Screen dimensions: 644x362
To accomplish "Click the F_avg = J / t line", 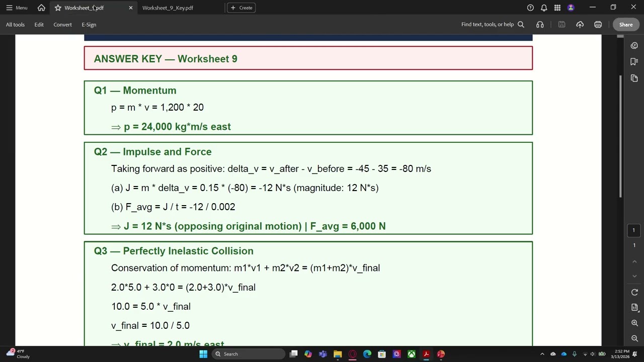I will click(173, 207).
